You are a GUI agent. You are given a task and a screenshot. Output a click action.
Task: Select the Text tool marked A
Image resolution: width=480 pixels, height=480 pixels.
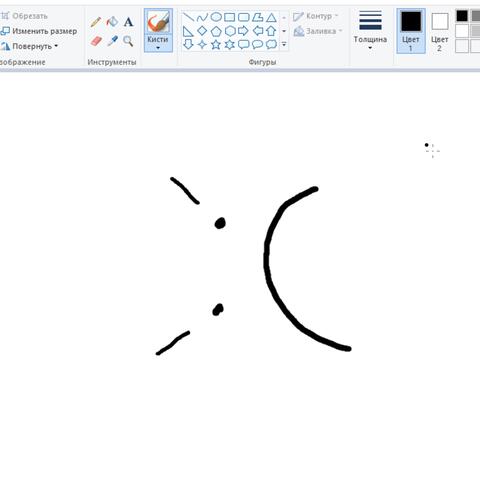point(128,22)
